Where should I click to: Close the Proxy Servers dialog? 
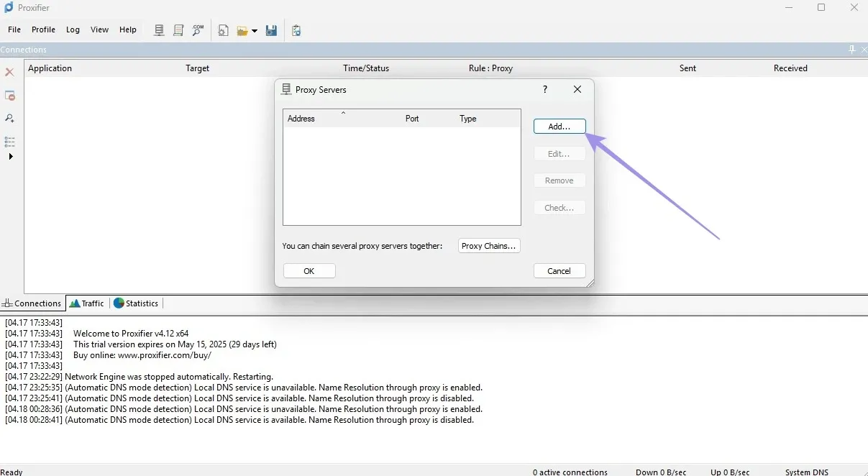[x=577, y=90]
